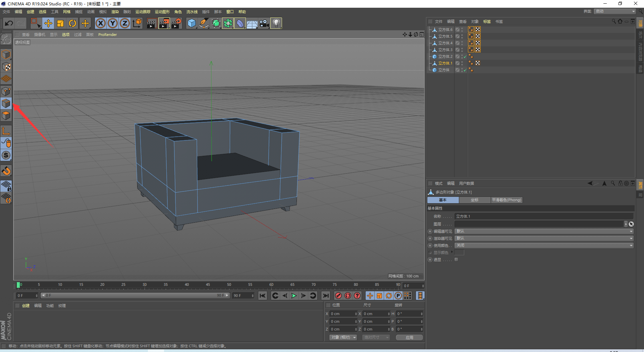Click the animation circle beside 渲染器可见
This screenshot has height=352, width=644.
point(430,238)
